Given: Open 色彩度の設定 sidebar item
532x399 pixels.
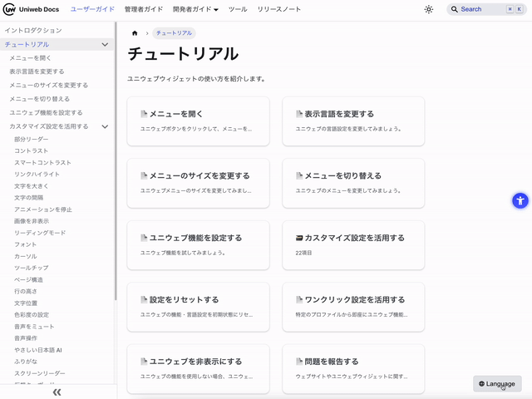Looking at the screenshot, I should 32,314.
